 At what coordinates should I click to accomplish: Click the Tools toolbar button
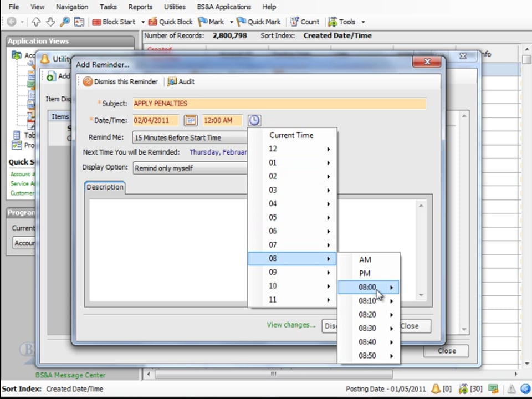click(x=342, y=22)
